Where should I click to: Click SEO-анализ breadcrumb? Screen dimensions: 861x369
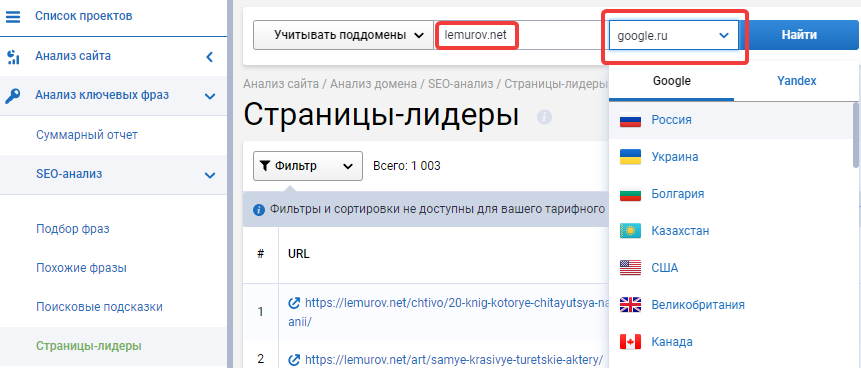pos(461,84)
